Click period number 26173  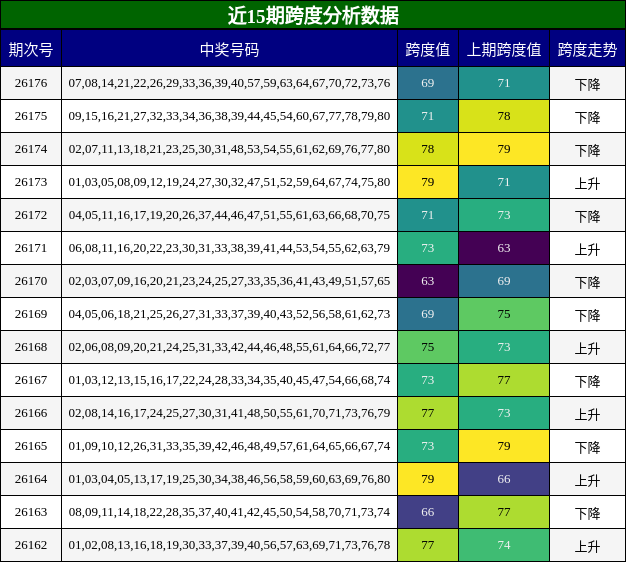coord(31,182)
